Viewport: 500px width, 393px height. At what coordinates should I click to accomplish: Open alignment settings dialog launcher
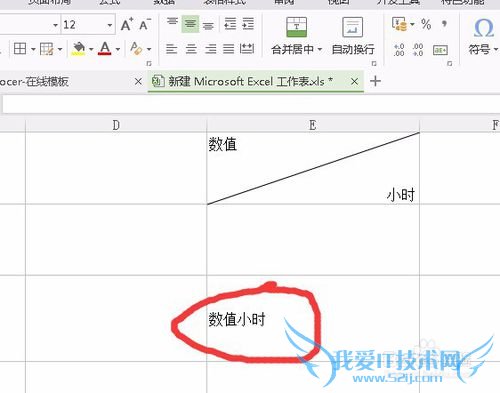coord(374,63)
